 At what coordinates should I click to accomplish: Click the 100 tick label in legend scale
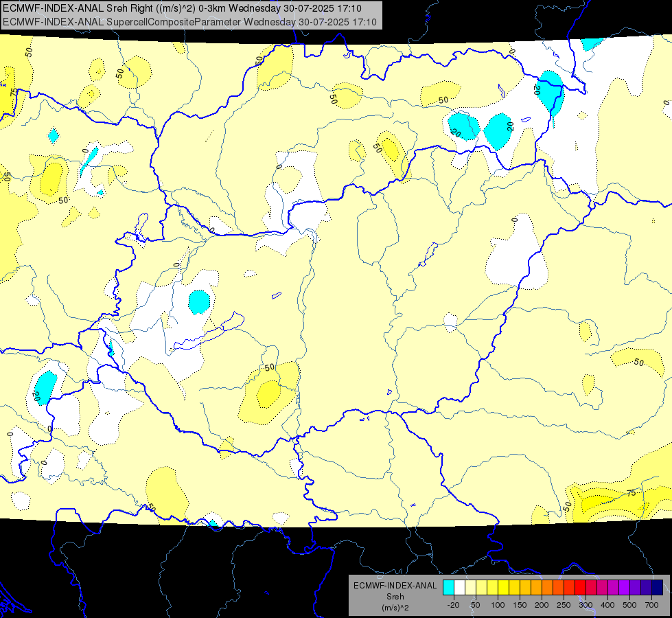point(498,605)
